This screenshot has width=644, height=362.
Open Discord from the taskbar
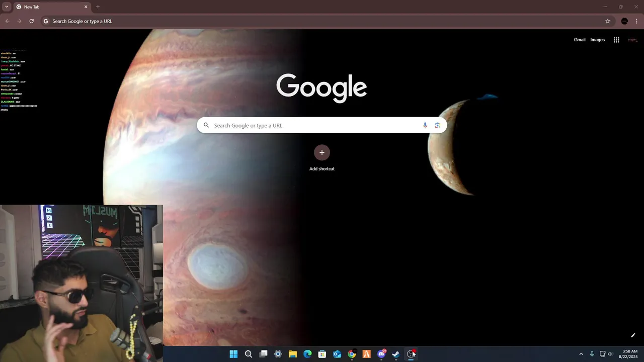(x=381, y=354)
